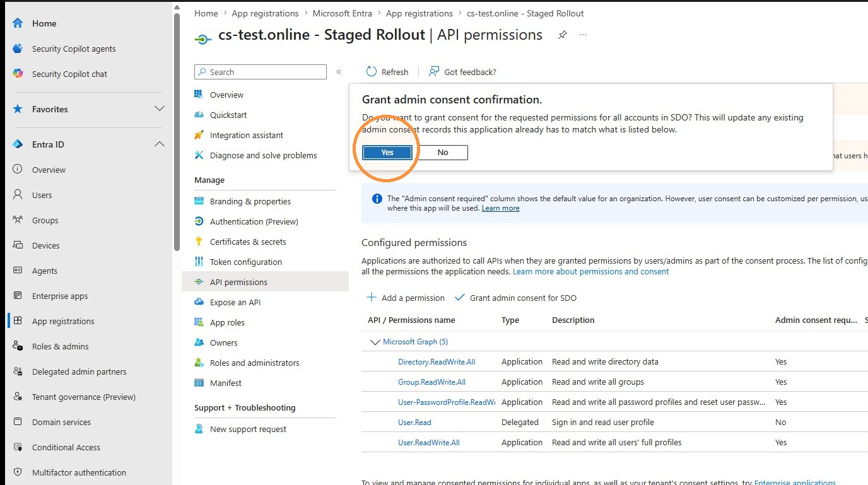Click the Certificates & secrets key icon
This screenshot has height=485, width=868.
199,242
